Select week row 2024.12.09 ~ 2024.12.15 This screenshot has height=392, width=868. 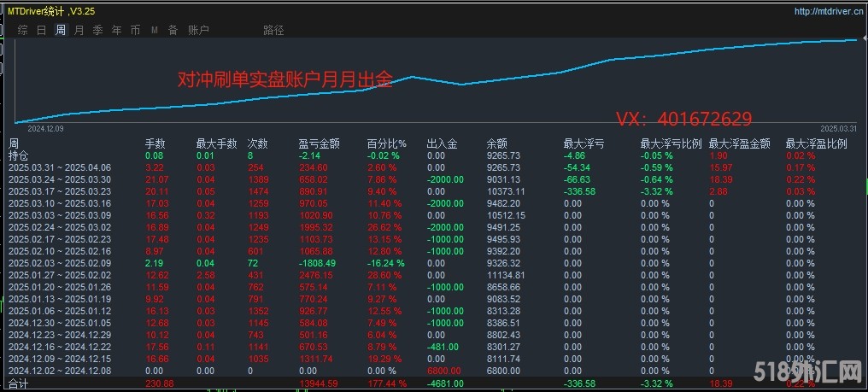click(60, 359)
